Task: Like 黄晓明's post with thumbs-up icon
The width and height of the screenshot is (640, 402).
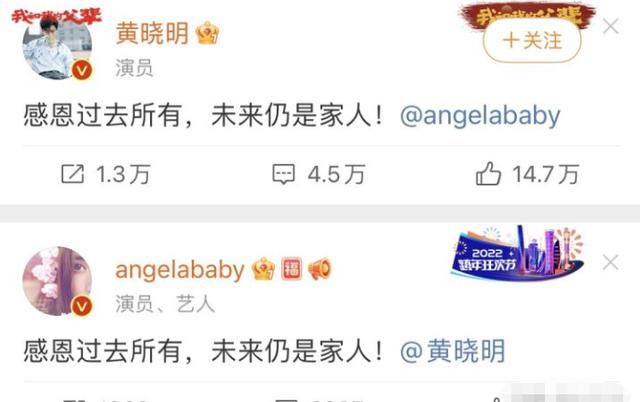Action: (x=488, y=174)
